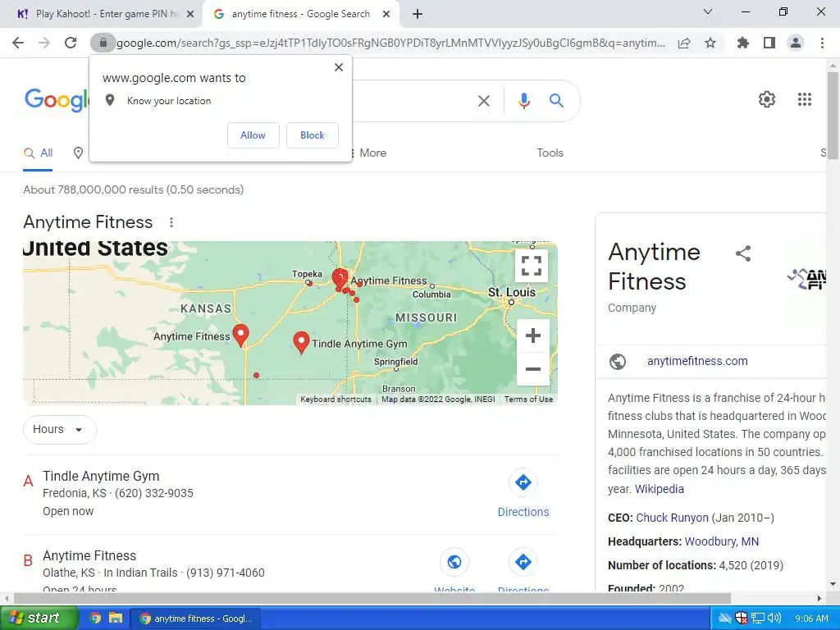Open volume control in system tray
This screenshot has width=840, height=630.
774,619
